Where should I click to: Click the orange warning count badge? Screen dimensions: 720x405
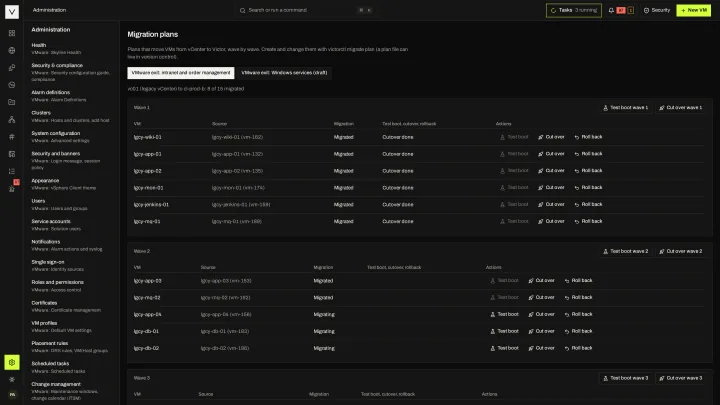630,10
